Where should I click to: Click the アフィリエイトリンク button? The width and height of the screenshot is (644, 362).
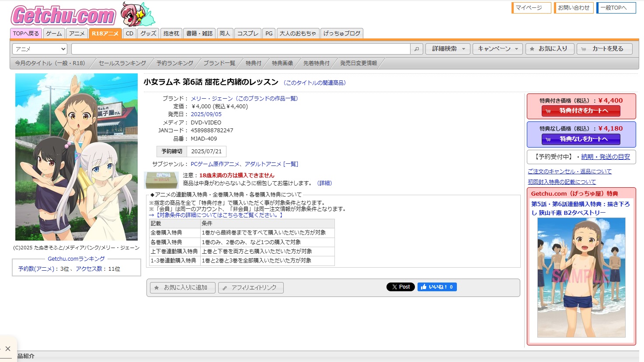pos(251,288)
